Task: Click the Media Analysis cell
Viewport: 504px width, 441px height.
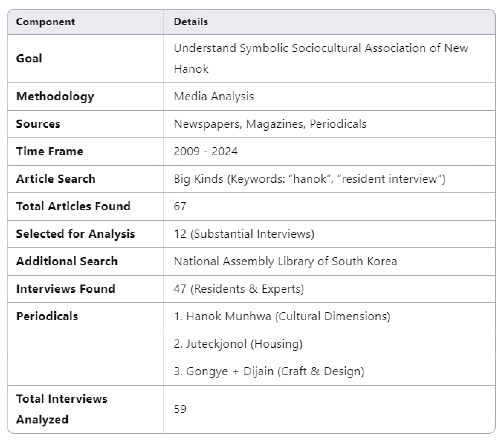Action: coord(213,96)
